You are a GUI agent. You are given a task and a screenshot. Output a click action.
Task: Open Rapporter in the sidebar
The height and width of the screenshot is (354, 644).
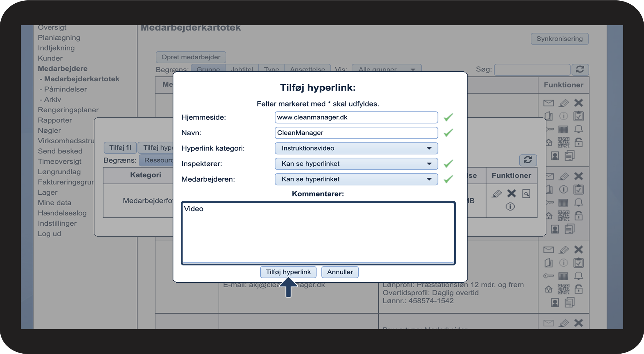click(55, 120)
